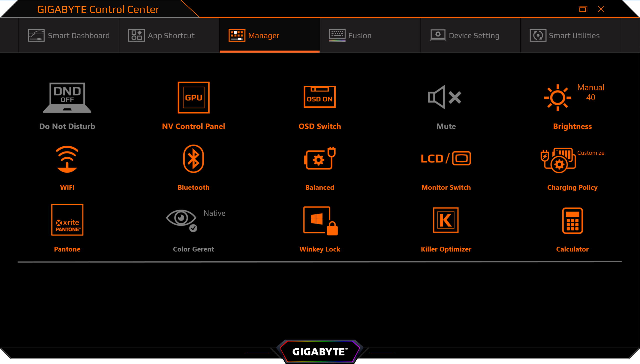The height and width of the screenshot is (364, 640).
Task: Click the Pantone label text
Action: pos(67,249)
